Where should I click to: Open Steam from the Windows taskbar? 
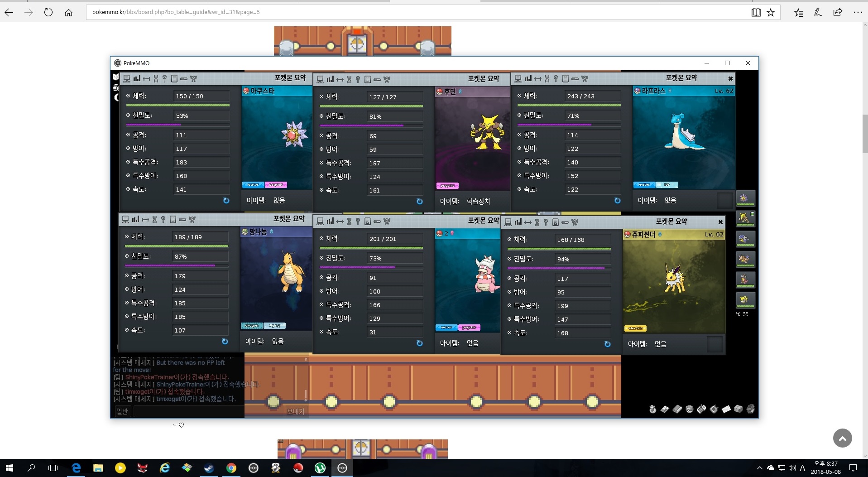point(209,468)
